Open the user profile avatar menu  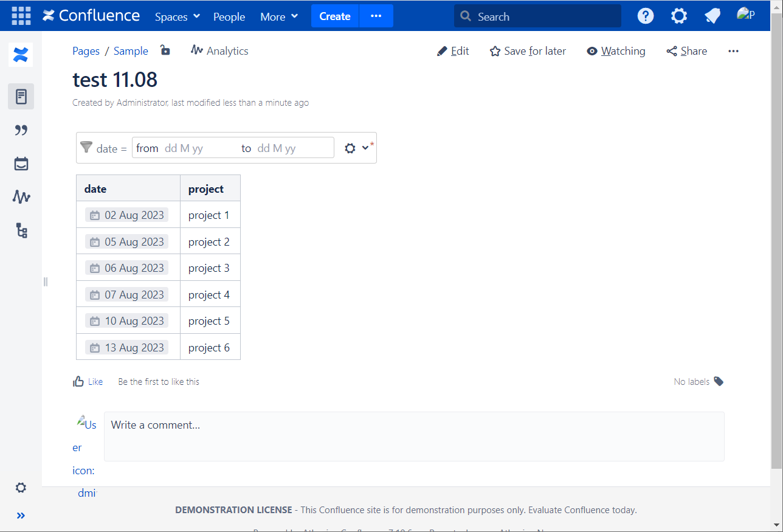tap(746, 15)
